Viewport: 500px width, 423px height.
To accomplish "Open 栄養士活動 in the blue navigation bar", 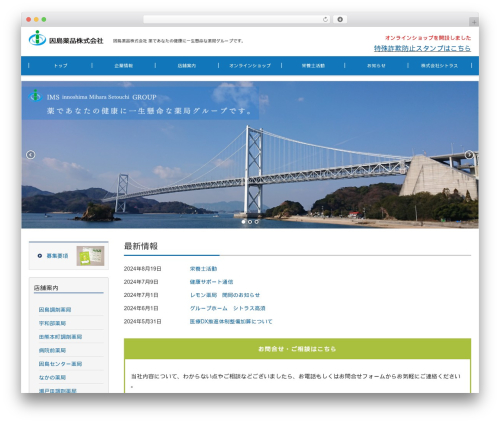I will click(313, 66).
